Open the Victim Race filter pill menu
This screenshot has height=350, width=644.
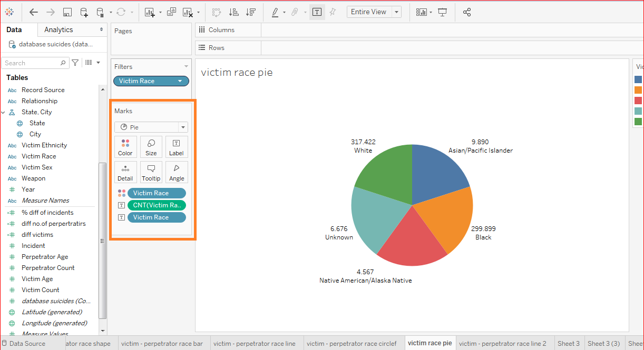[181, 81]
